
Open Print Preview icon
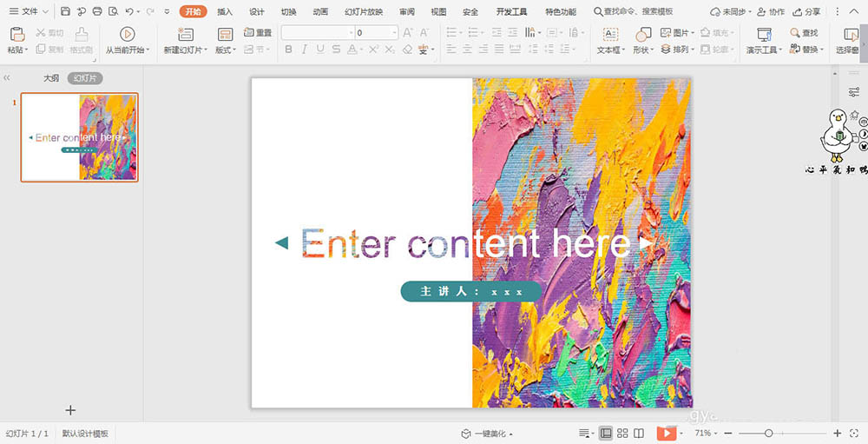pyautogui.click(x=114, y=11)
